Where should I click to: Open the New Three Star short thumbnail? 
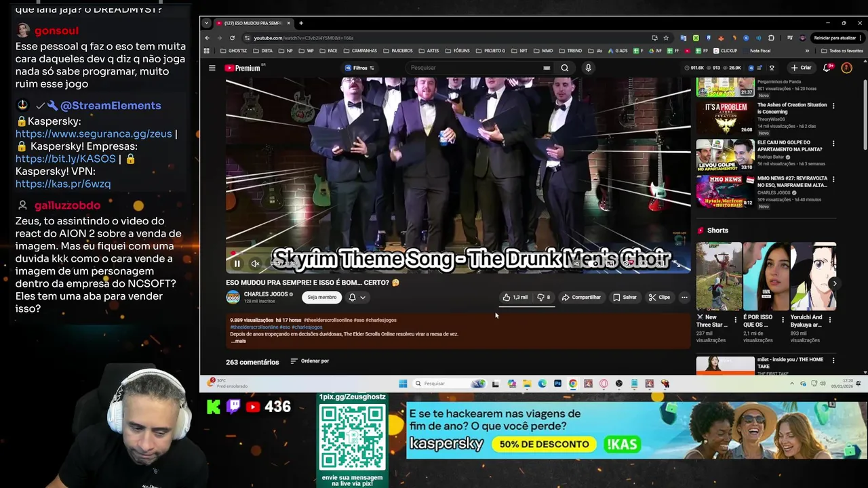click(719, 277)
